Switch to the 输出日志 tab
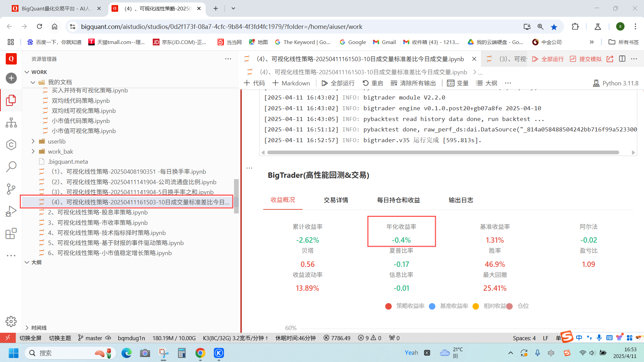Image resolution: width=644 pixels, height=362 pixels. [x=461, y=200]
